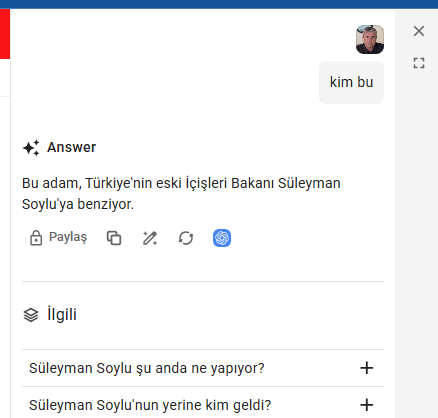Screen dimensions: 438x418
Task: Expand panel to fullscreen
Action: tap(419, 63)
